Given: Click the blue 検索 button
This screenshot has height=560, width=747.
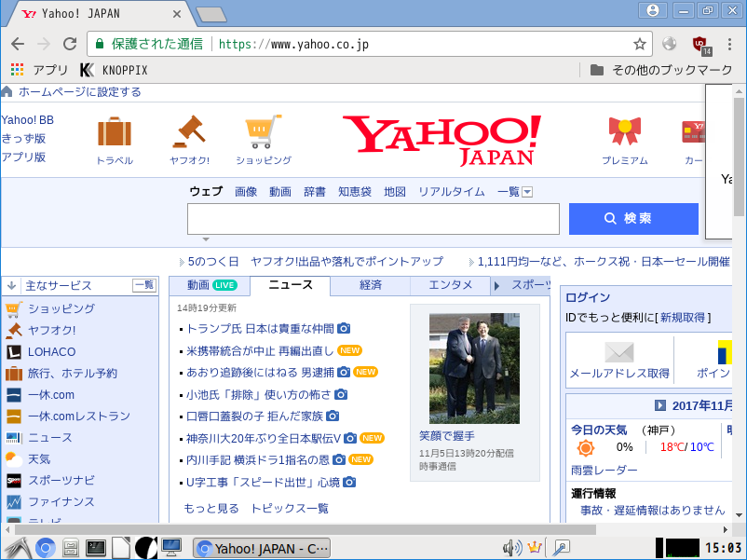Looking at the screenshot, I should 633,219.
